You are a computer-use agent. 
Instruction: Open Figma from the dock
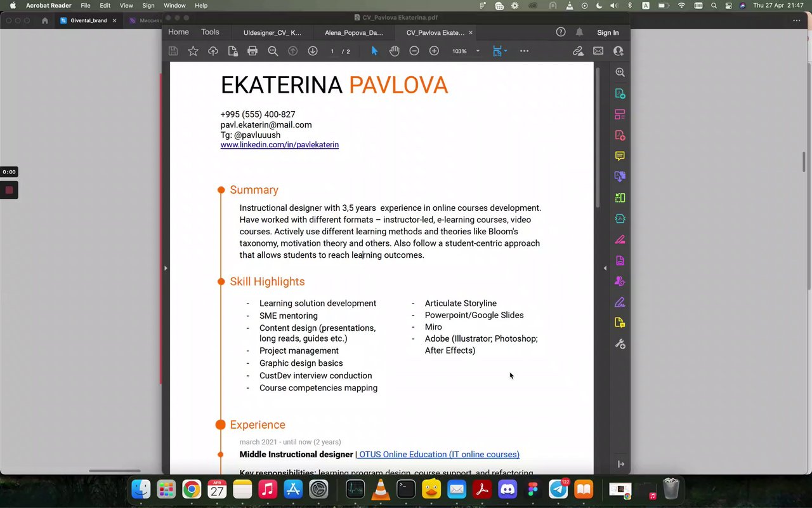[532, 489]
